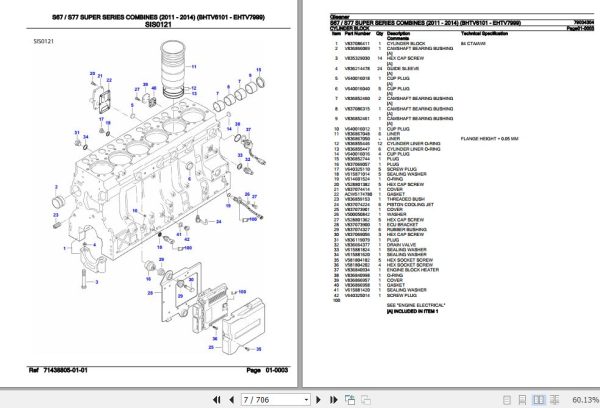The width and height of the screenshot is (600, 408).
Task: Click callout 28 beside the ECU bracket
Action: point(150,293)
